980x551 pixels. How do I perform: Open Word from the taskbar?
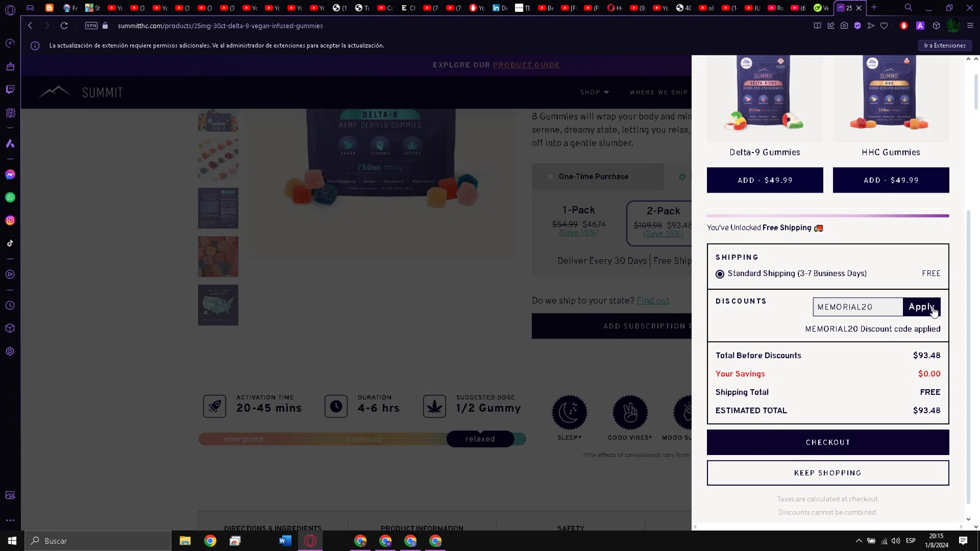click(x=285, y=541)
